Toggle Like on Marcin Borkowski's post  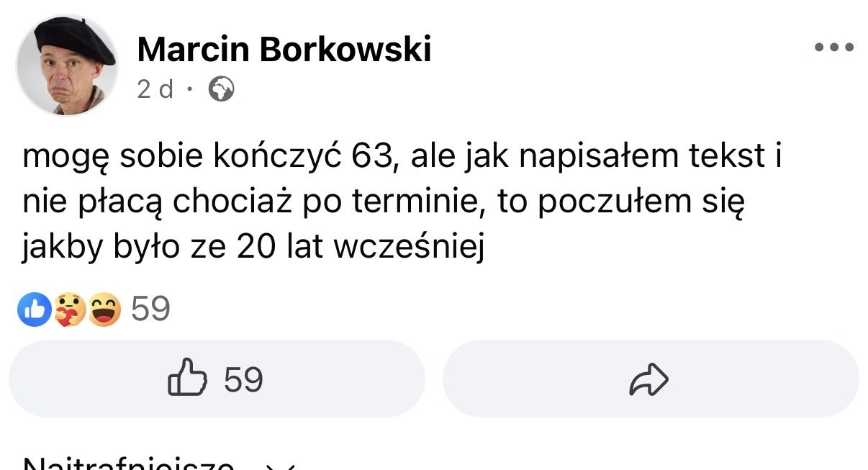[217, 379]
